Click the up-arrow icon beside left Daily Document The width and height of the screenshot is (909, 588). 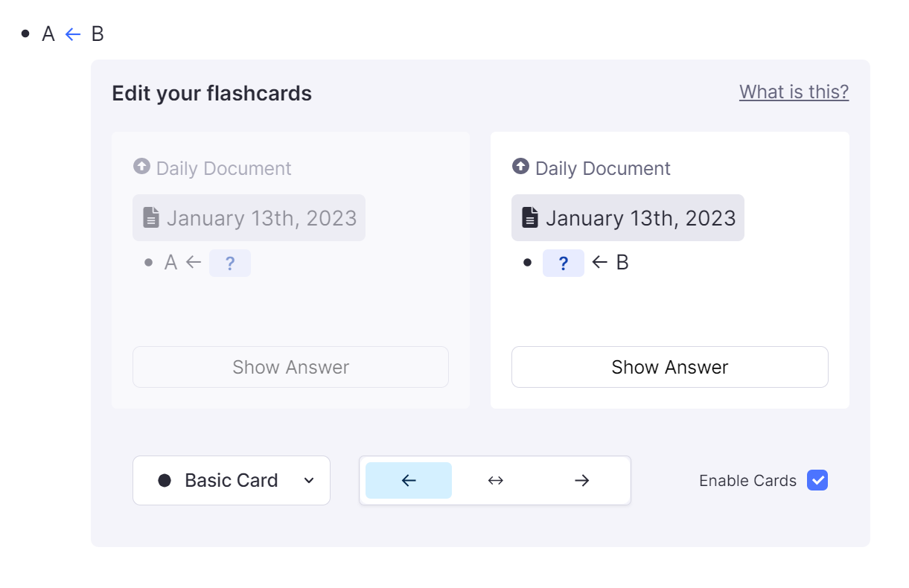(141, 167)
